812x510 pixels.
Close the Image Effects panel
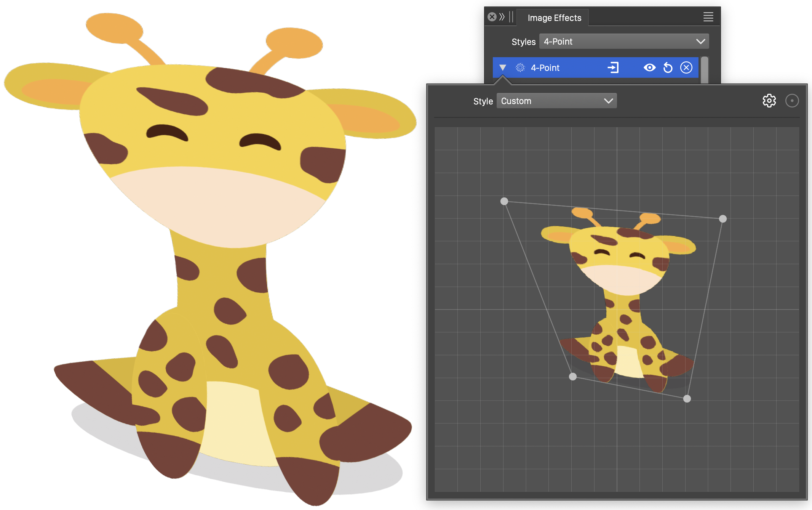(492, 17)
